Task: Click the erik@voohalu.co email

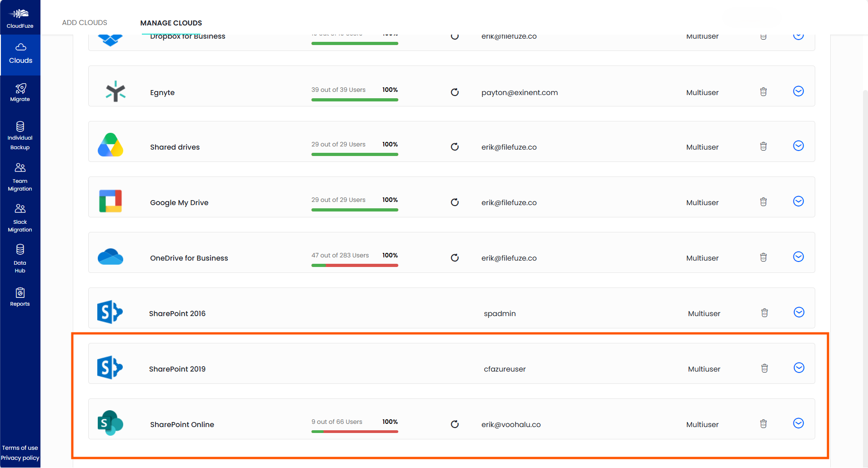Action: click(511, 425)
